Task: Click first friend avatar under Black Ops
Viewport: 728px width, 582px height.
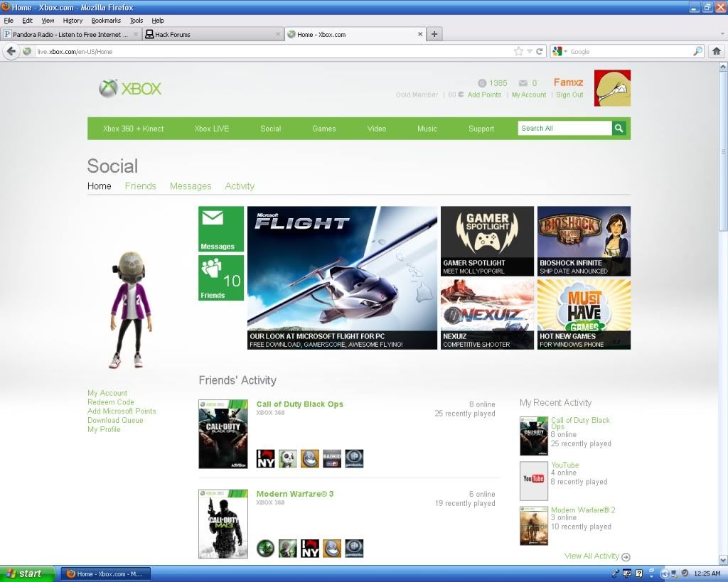Action: coord(266,458)
